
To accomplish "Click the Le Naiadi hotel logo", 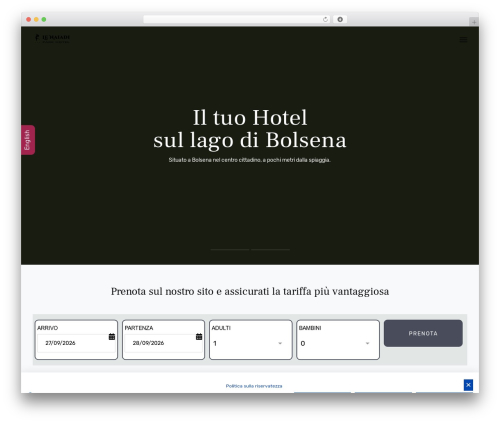I will [x=52, y=38].
